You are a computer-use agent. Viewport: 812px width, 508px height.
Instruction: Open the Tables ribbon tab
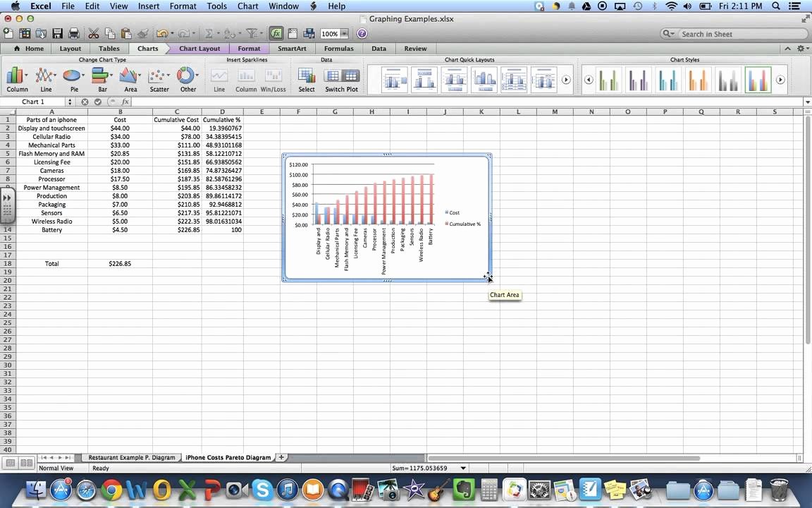click(109, 48)
